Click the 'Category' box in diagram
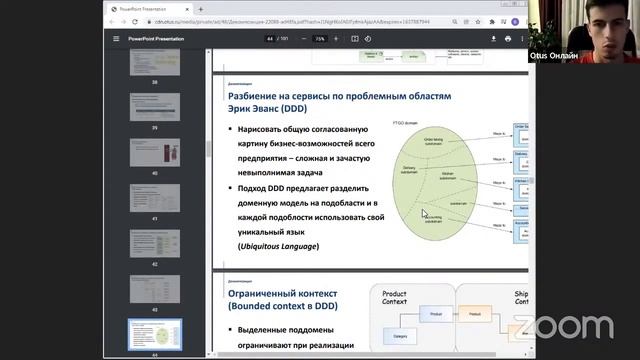The width and height of the screenshot is (640, 360). 400,336
